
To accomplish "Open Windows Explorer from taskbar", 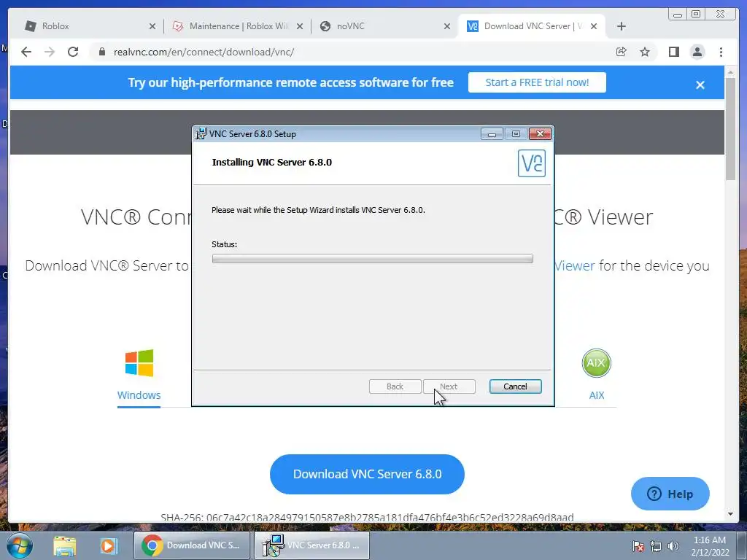I will coord(65,545).
